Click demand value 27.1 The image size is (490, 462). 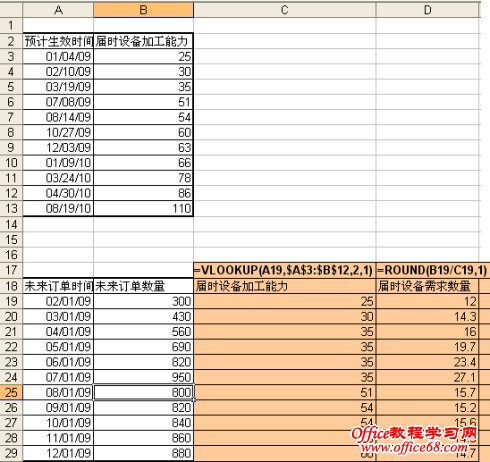(428, 377)
